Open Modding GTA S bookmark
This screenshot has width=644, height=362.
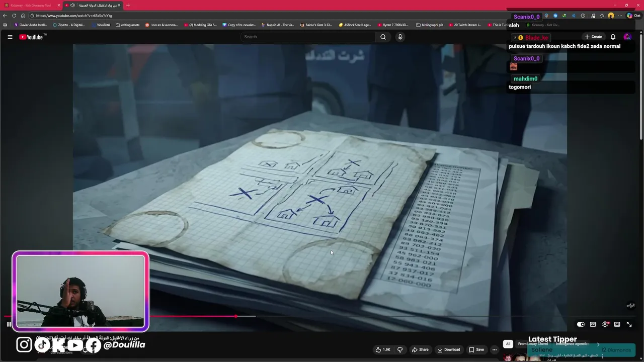pos(200,25)
